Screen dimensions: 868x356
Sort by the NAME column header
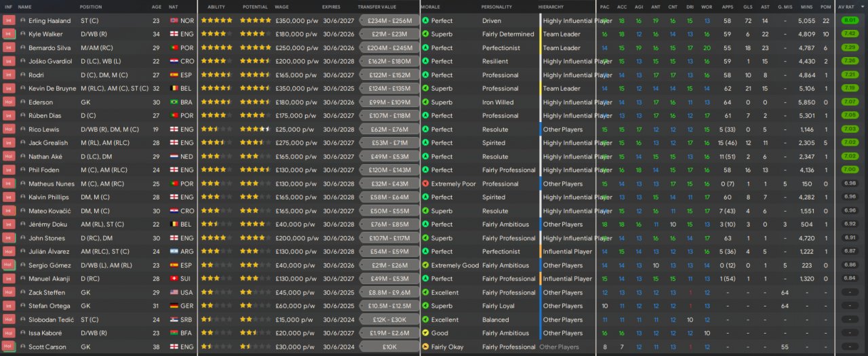tap(25, 7)
